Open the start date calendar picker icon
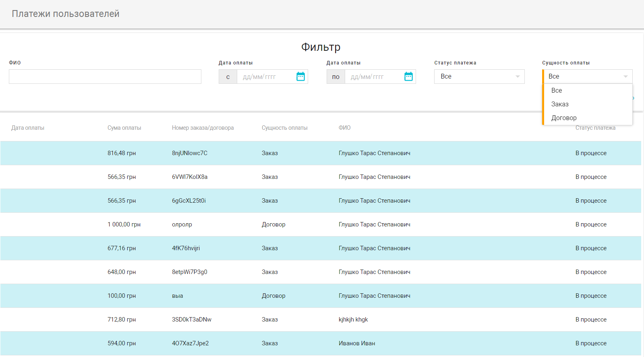The width and height of the screenshot is (644, 357). pos(300,77)
